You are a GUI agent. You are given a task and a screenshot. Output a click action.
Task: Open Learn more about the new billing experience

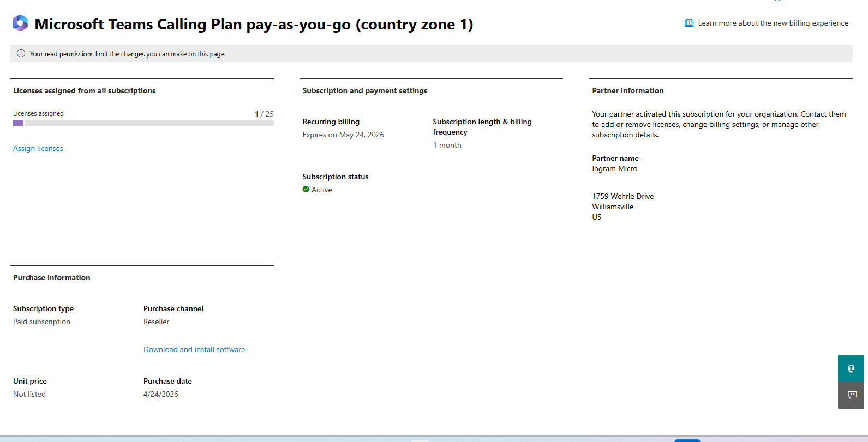pyautogui.click(x=773, y=23)
